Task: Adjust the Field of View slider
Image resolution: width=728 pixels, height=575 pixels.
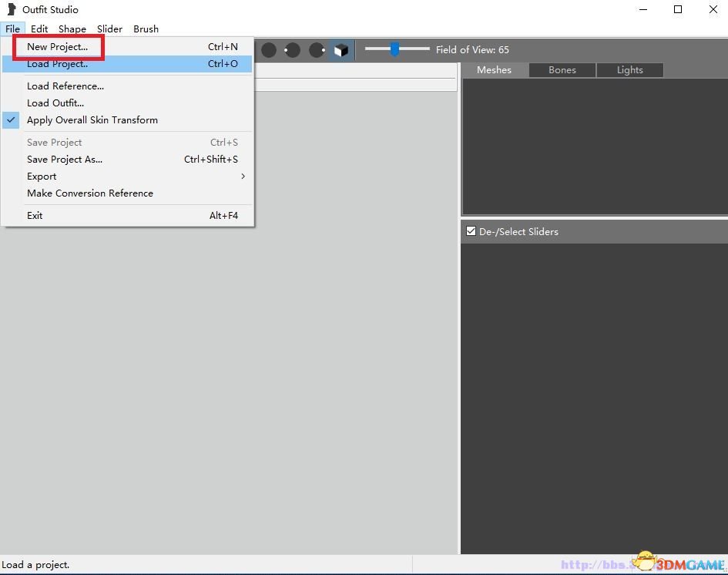Action: [397, 49]
